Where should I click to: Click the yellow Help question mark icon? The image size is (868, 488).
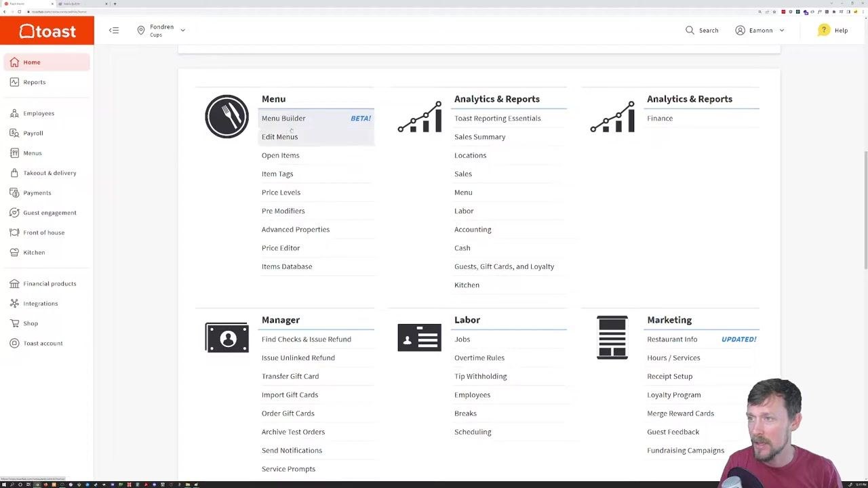click(x=823, y=30)
